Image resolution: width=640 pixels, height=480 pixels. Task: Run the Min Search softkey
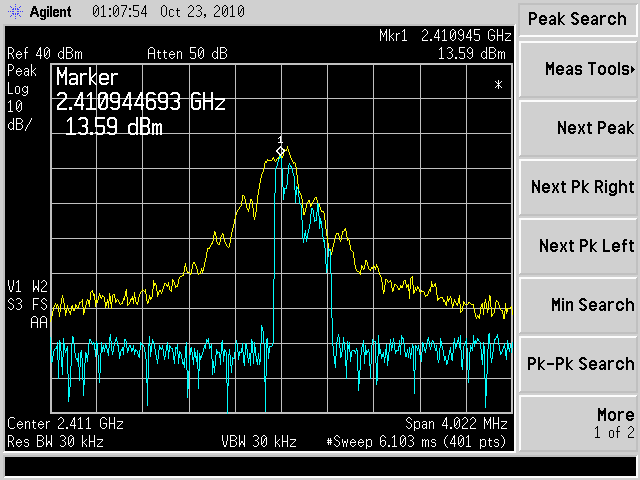578,305
